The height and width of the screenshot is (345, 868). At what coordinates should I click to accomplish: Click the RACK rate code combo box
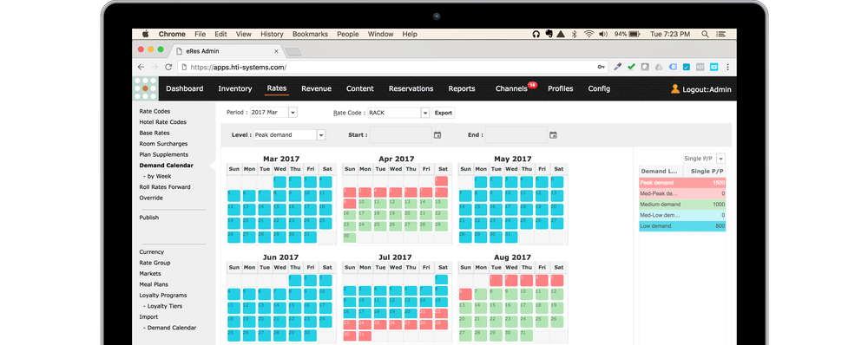[398, 113]
